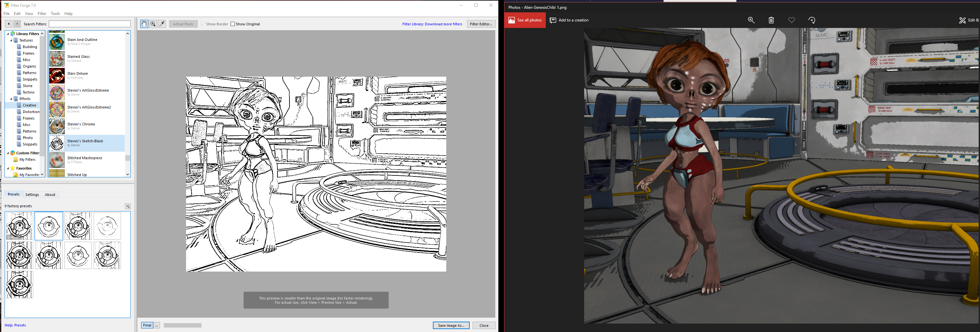Viewport: 980px width, 332px height.
Task: Select the Eyedropper tool in Filter Forge
Action: pyautogui.click(x=162, y=24)
